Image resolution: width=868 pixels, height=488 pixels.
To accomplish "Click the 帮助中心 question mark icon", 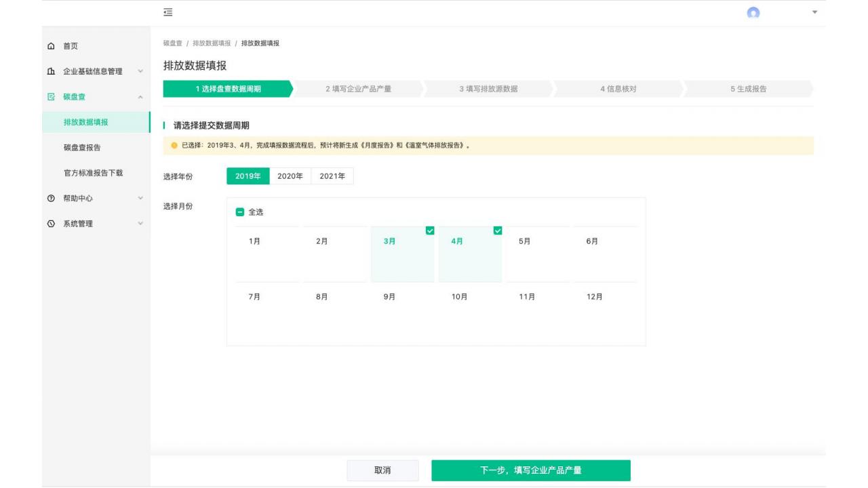I will pos(53,199).
